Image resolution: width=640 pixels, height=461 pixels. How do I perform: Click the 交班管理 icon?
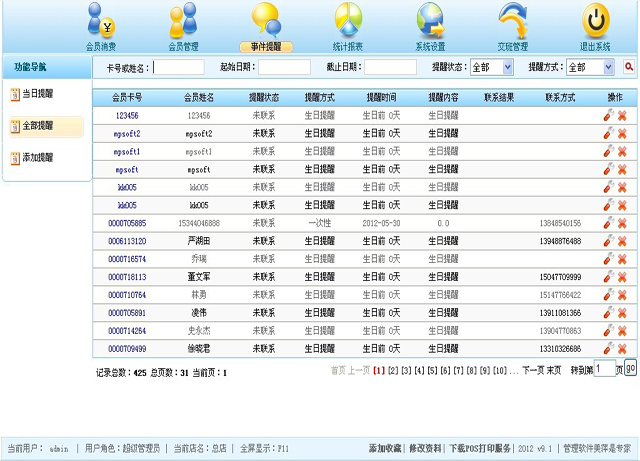(x=512, y=25)
